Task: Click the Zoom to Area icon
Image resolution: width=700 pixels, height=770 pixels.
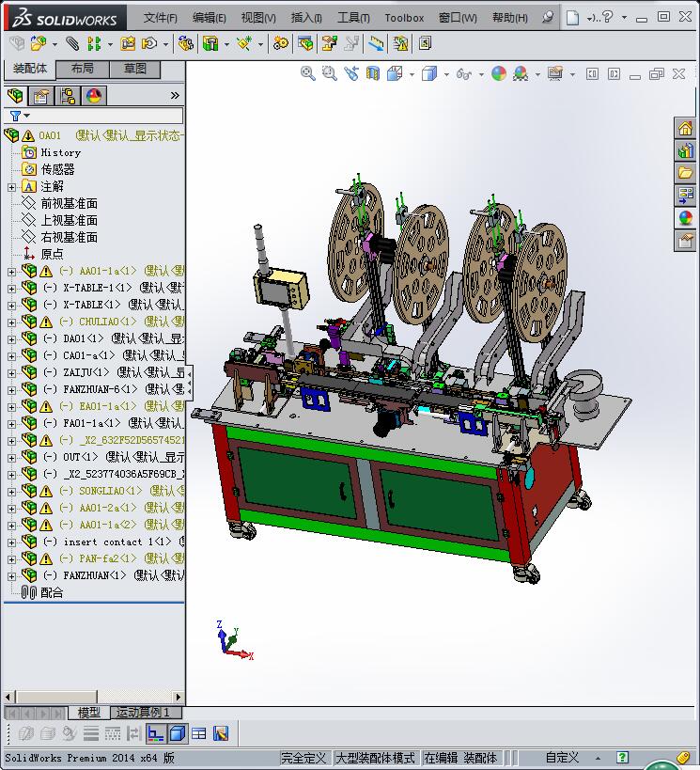Action: [x=330, y=73]
